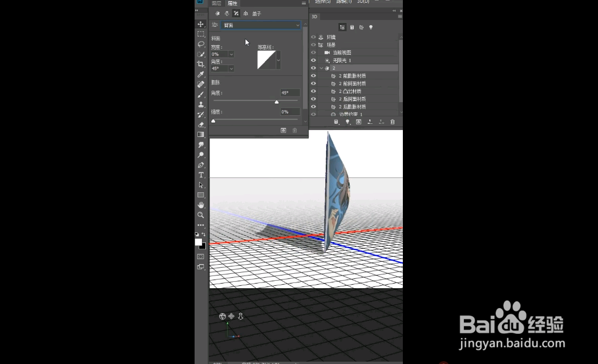Screen dimensions: 598x364
Task: Click the 膨胀 angle slider handle
Action: (277, 102)
